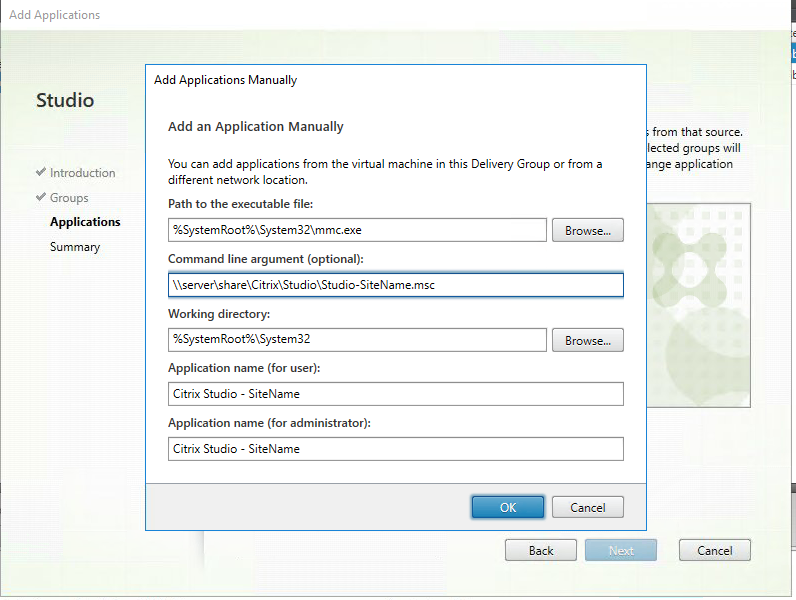Viewport: 796px width, 600px height.
Task: Go to the Groups wizard step
Action: (x=69, y=197)
